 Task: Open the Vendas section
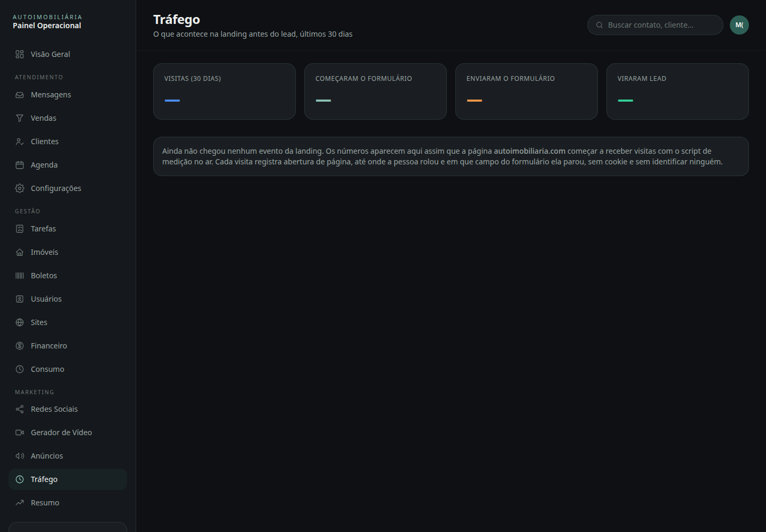68,118
